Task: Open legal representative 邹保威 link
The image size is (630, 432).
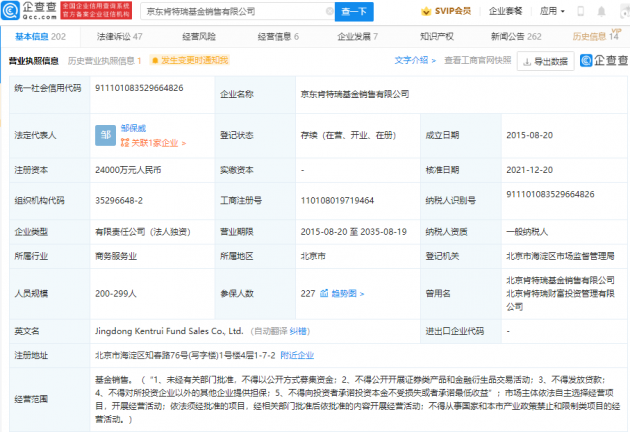Action: [133, 128]
